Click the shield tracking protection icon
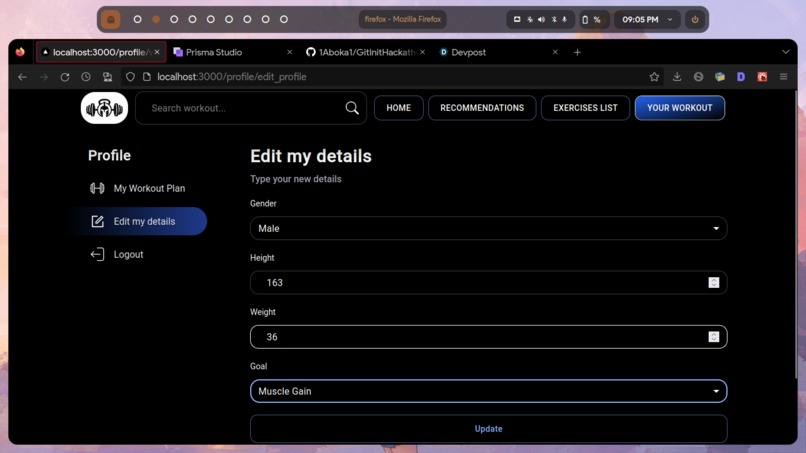Viewport: 806px width, 453px height. (x=131, y=77)
